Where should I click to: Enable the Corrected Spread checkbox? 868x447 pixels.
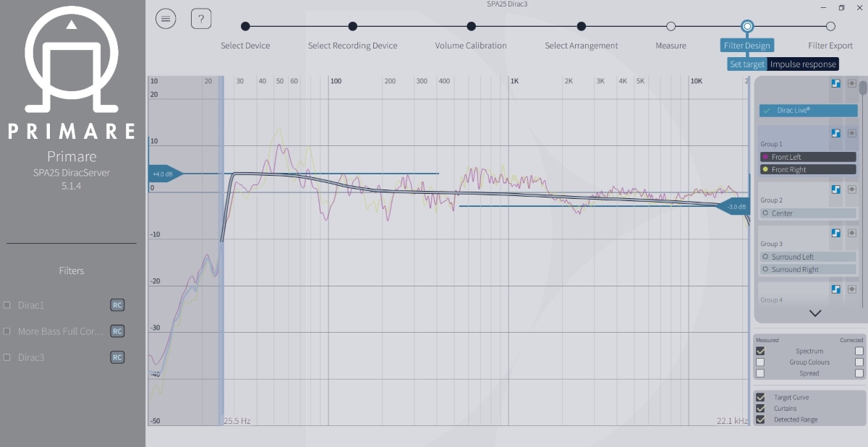point(859,373)
